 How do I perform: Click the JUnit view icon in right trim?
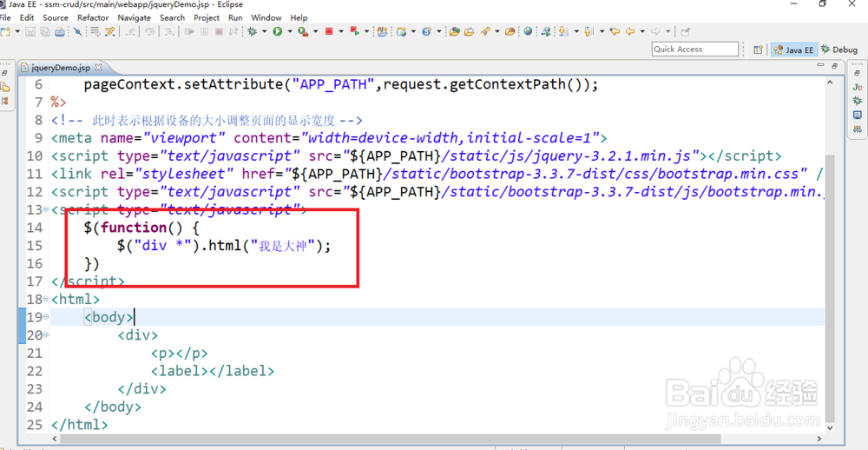(858, 87)
